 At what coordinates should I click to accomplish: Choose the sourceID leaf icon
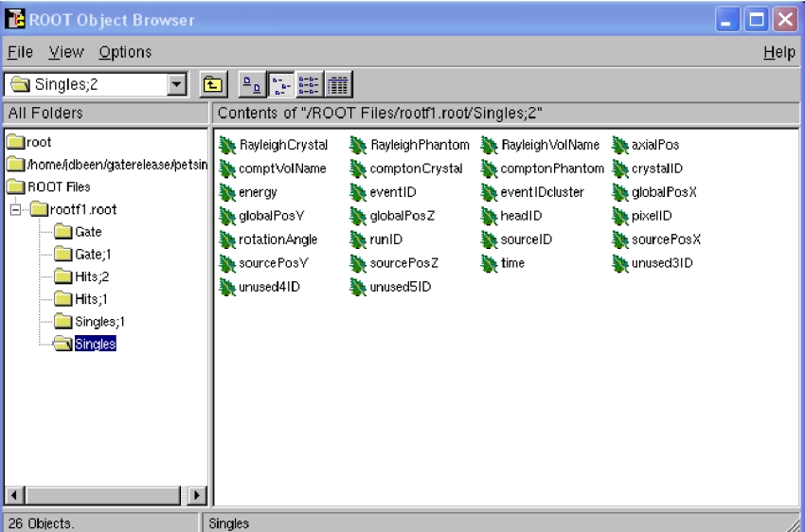490,239
